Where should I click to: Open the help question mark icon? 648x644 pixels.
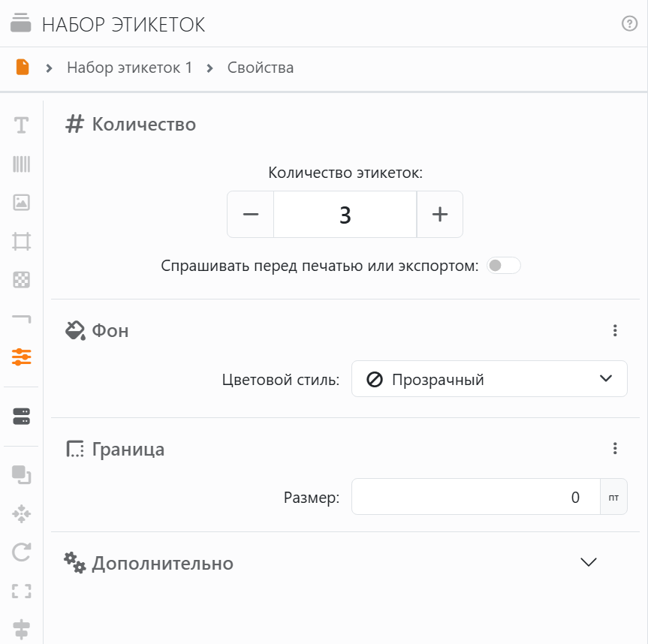(629, 23)
